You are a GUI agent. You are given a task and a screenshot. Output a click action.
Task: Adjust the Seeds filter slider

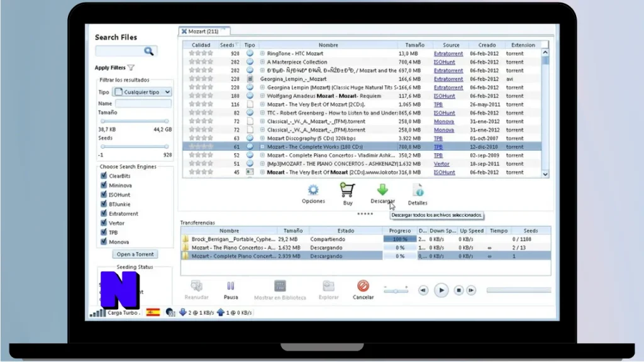(135, 146)
